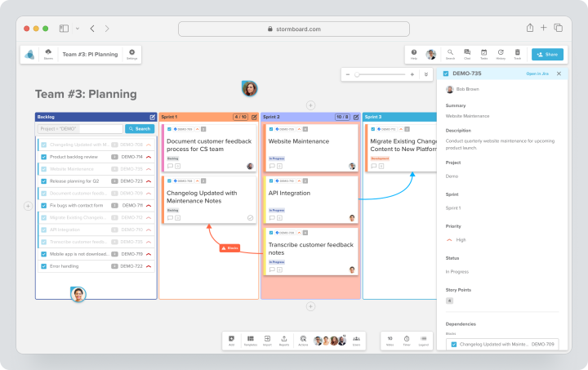Toggle checkbox for Release planning for Q2
The image size is (588, 370).
pos(44,181)
